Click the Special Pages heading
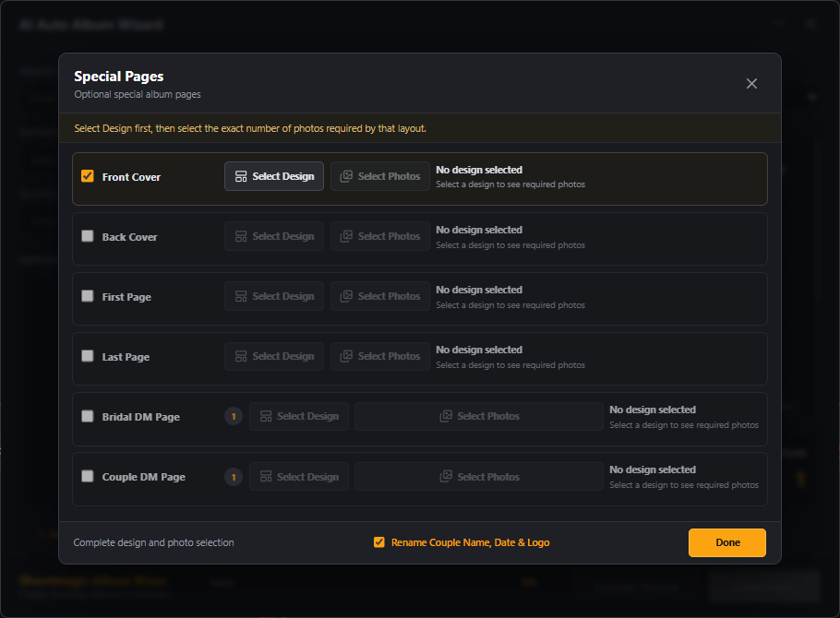This screenshot has height=618, width=840. (x=119, y=77)
